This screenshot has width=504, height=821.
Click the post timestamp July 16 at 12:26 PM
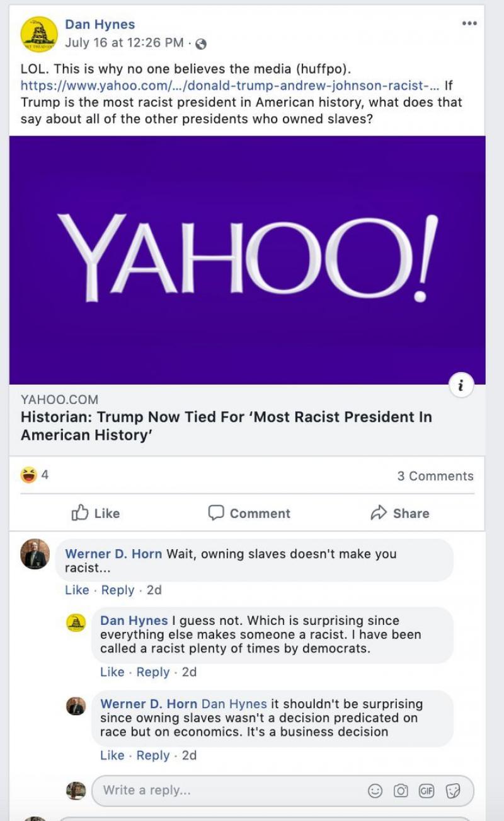(124, 44)
